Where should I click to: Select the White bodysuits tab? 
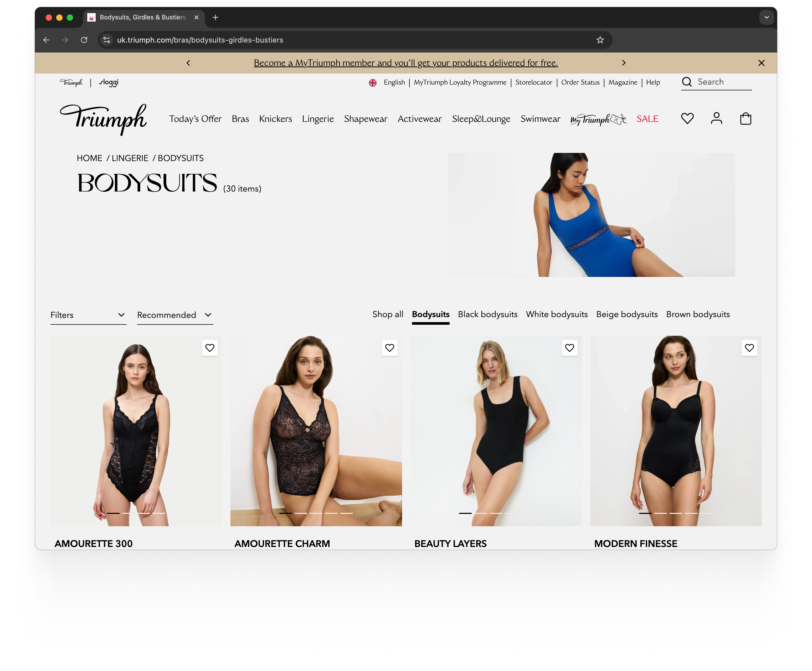coord(557,315)
